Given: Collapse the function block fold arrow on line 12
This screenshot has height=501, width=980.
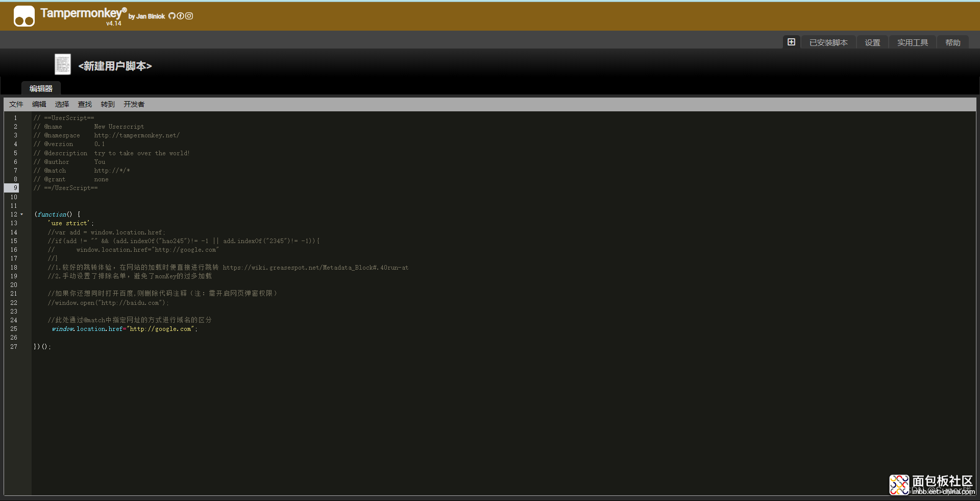Looking at the screenshot, I should click(22, 214).
